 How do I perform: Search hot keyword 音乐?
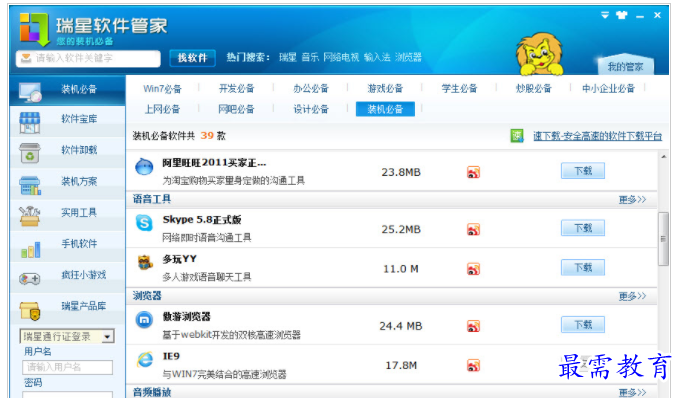click(310, 57)
